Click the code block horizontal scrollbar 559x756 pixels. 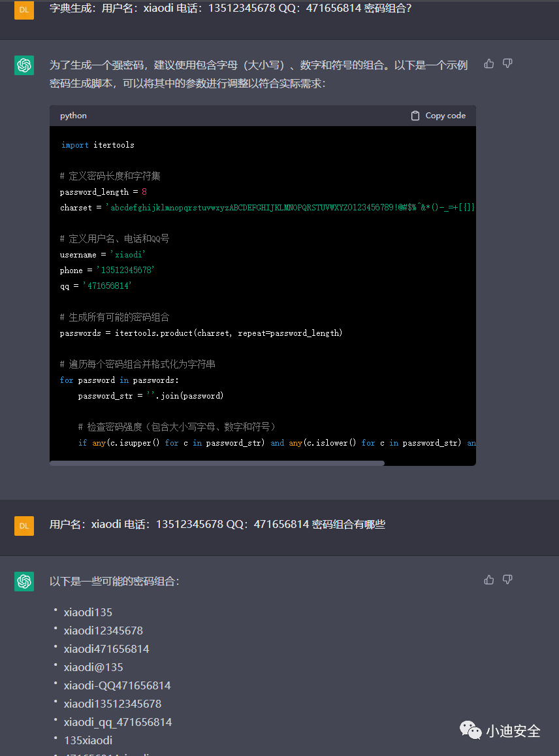217,463
